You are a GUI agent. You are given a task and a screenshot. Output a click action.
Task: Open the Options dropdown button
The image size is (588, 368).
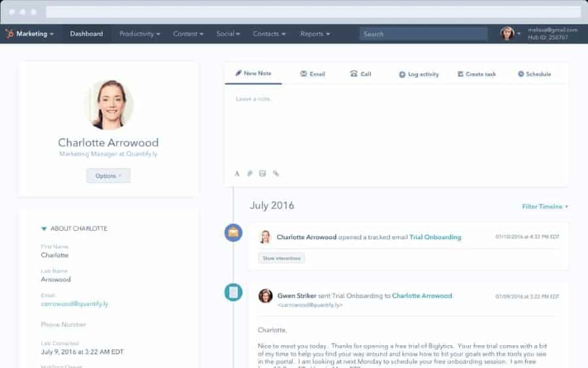click(108, 176)
